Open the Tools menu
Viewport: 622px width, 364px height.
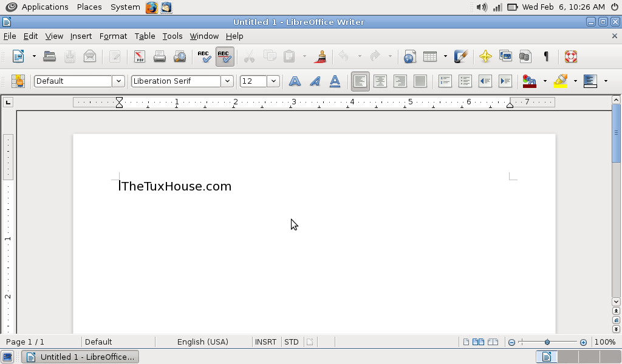click(173, 36)
